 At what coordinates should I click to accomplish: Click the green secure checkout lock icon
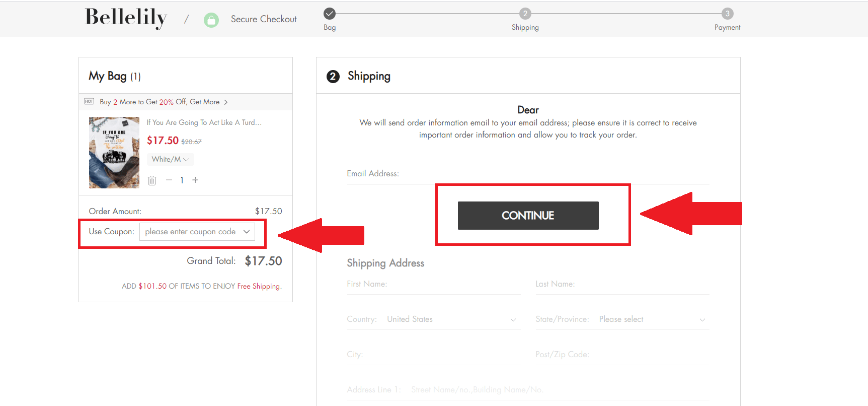211,20
